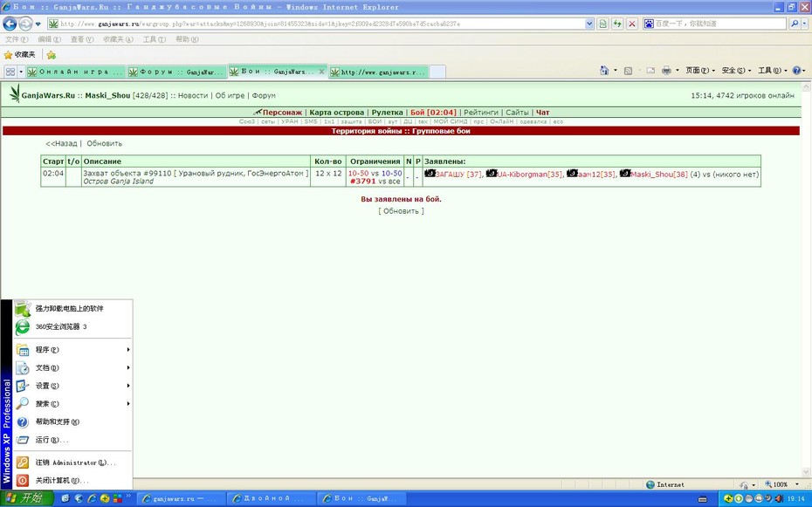Viewport: 812px width, 507px height.
Task: Click the search magnifier button
Action: 794,24
